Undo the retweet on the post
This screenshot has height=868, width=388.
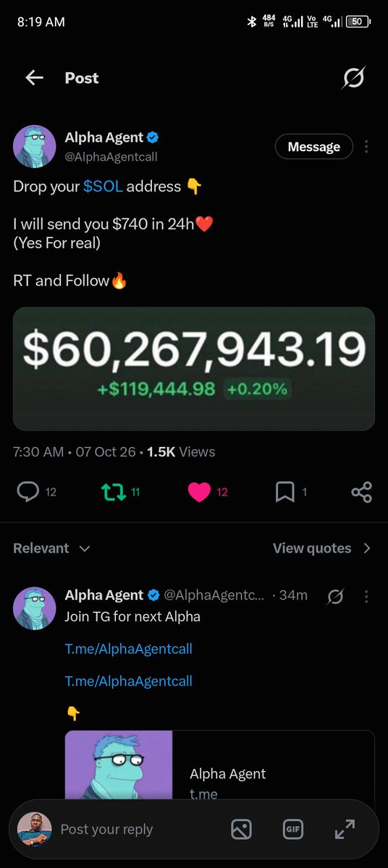click(113, 493)
